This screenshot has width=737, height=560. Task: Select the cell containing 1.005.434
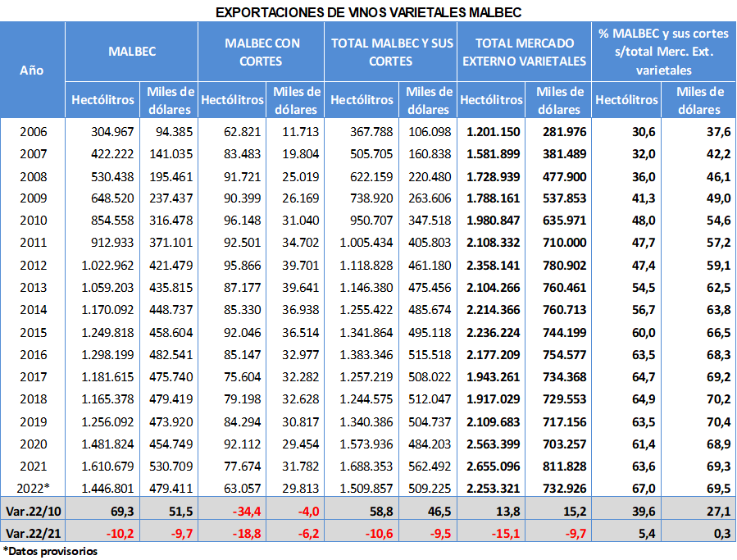tap(365, 243)
